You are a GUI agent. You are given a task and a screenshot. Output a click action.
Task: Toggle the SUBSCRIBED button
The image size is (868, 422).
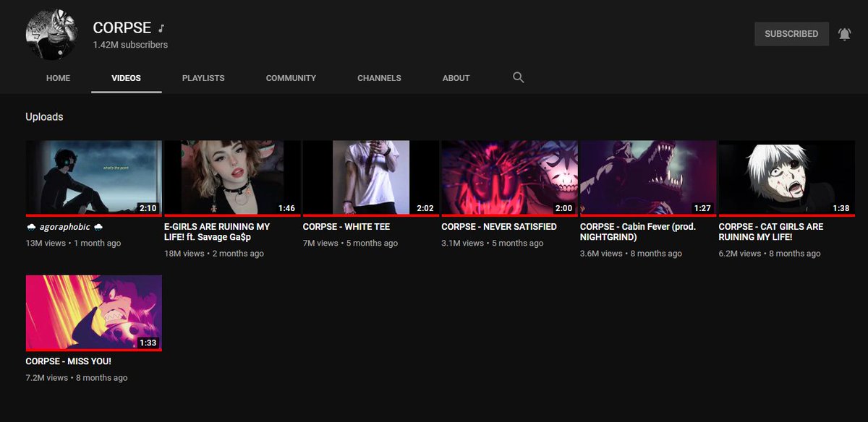[x=791, y=34]
